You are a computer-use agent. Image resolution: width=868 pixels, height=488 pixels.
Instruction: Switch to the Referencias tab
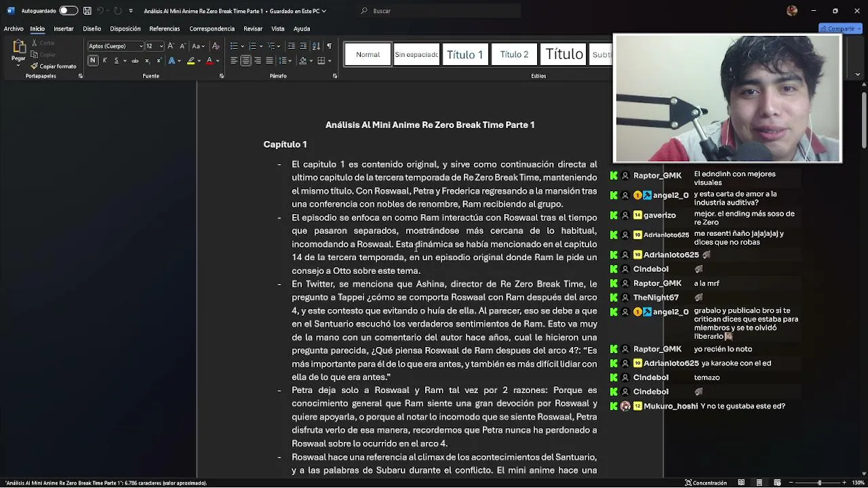pyautogui.click(x=165, y=28)
